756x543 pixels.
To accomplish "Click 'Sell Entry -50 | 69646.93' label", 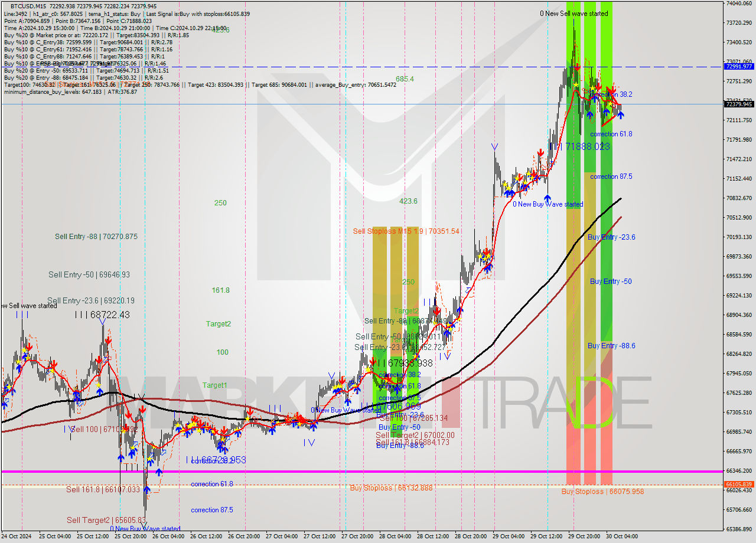I will pos(89,274).
